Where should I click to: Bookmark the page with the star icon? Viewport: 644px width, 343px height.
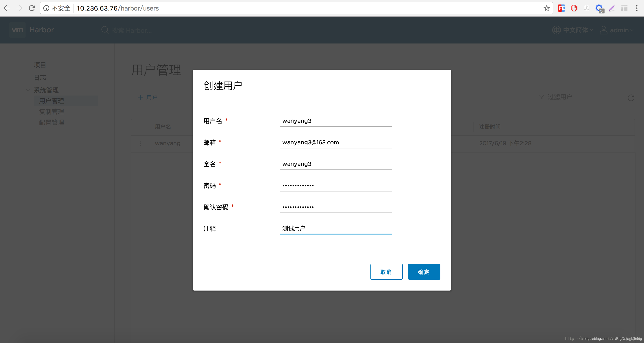pos(546,8)
